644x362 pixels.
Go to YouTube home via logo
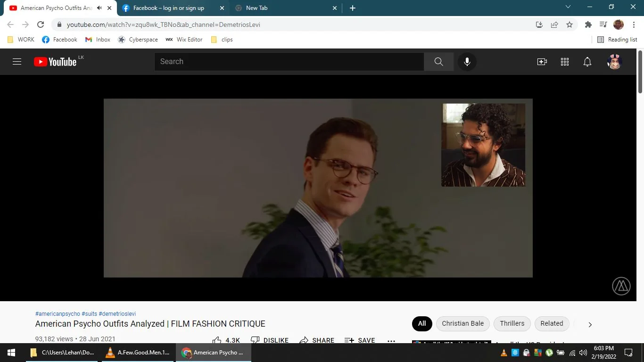[x=55, y=62]
